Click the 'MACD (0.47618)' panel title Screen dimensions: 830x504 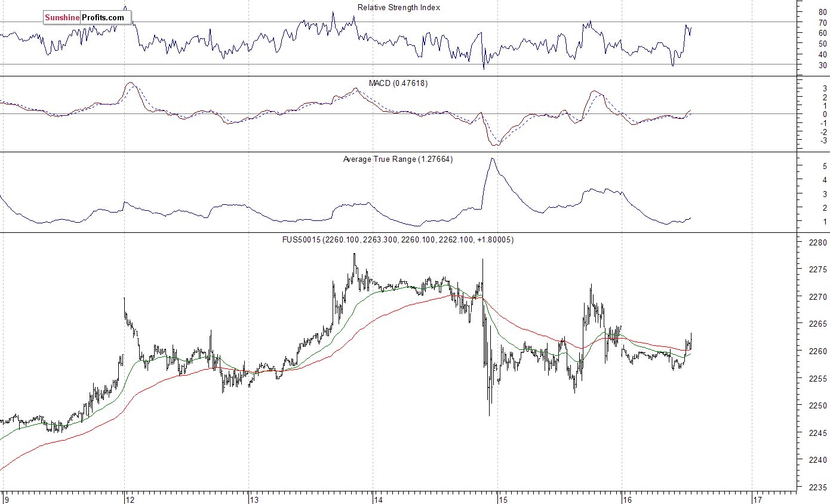(x=399, y=83)
